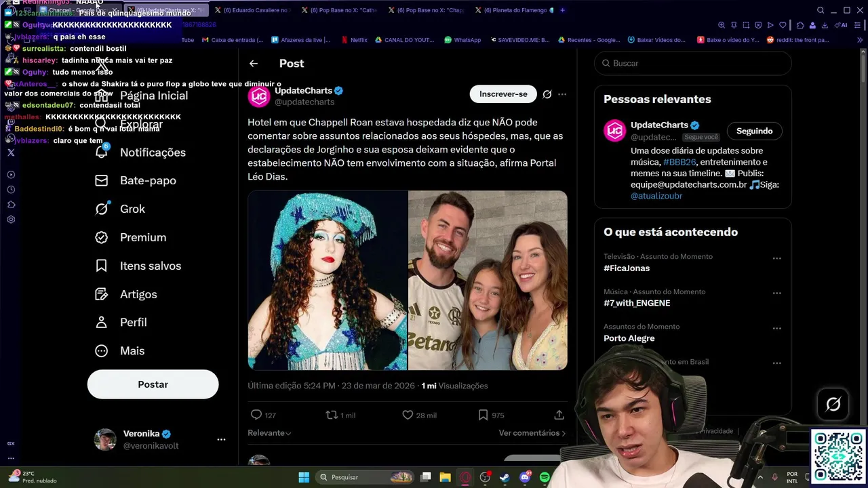
Task: Click the Grok sidebar icon
Action: (x=102, y=209)
